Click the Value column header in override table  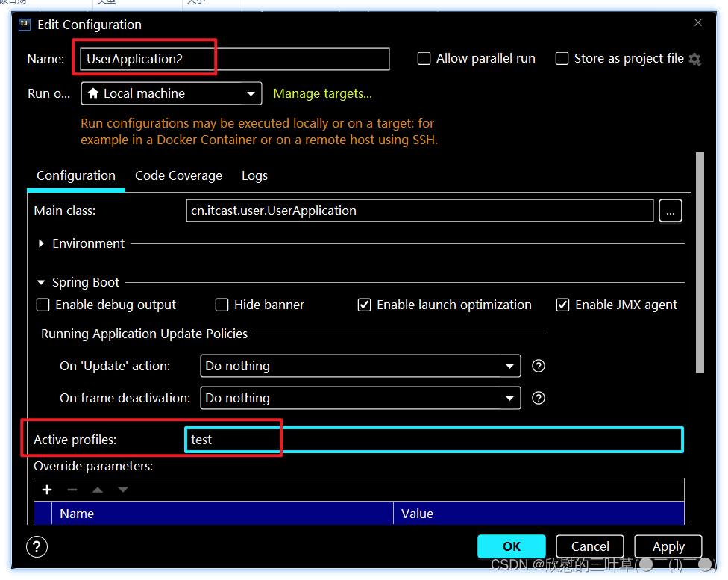[x=539, y=514]
